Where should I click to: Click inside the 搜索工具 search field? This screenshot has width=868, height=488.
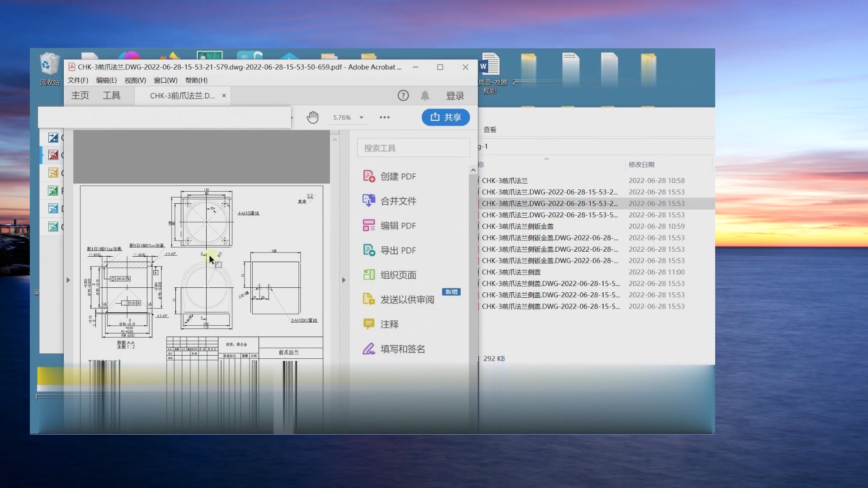(x=413, y=147)
